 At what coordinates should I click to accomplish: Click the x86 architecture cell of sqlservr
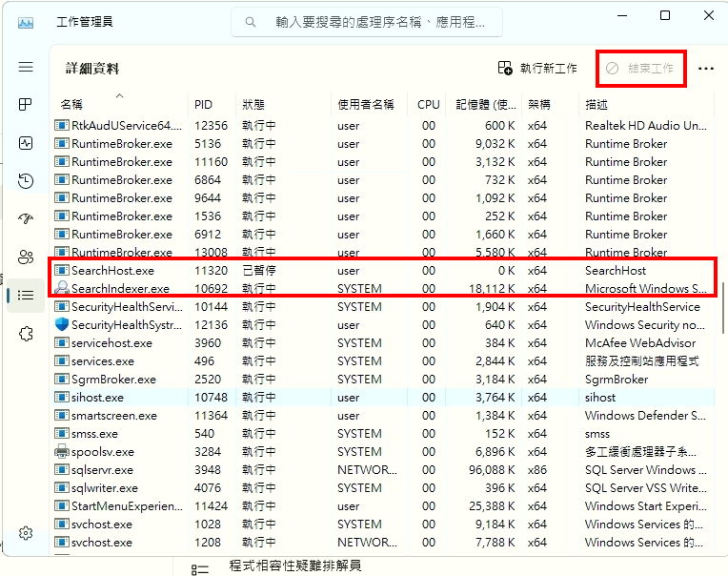(536, 469)
